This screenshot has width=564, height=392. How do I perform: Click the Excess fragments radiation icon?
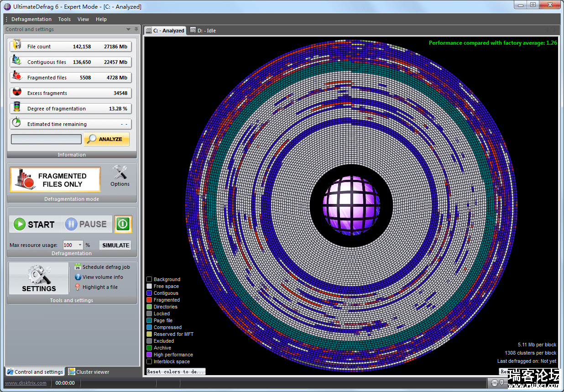pyautogui.click(x=17, y=92)
